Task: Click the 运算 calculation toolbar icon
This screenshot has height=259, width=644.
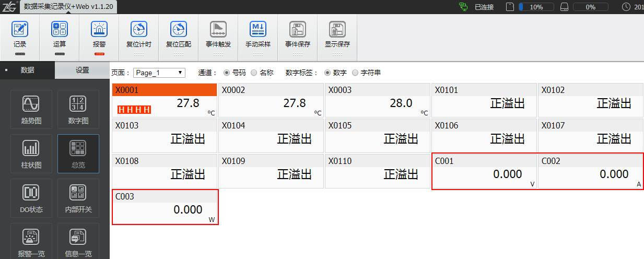Action: click(60, 30)
